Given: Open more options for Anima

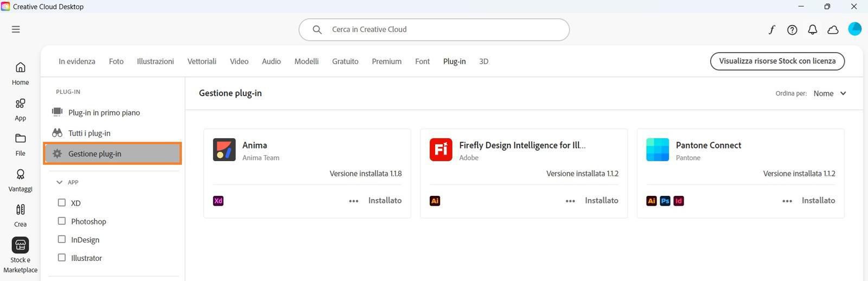Looking at the screenshot, I should click(x=354, y=201).
